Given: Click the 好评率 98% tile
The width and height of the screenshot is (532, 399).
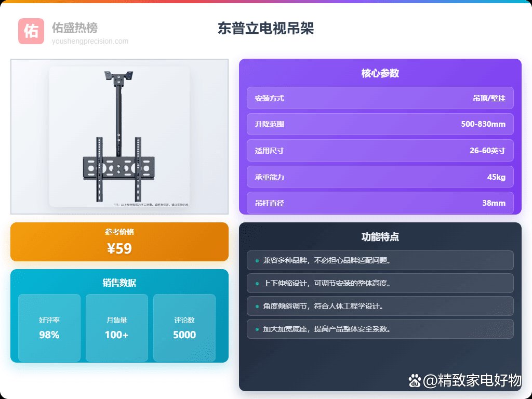Looking at the screenshot, I should (x=49, y=328).
